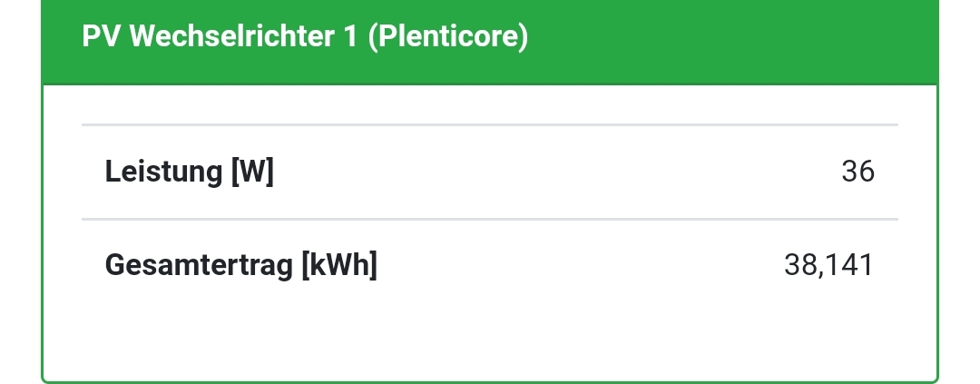Viewport: 980px width, 384px height.
Task: Click the divider line above the Leistung row
Action: click(x=490, y=124)
